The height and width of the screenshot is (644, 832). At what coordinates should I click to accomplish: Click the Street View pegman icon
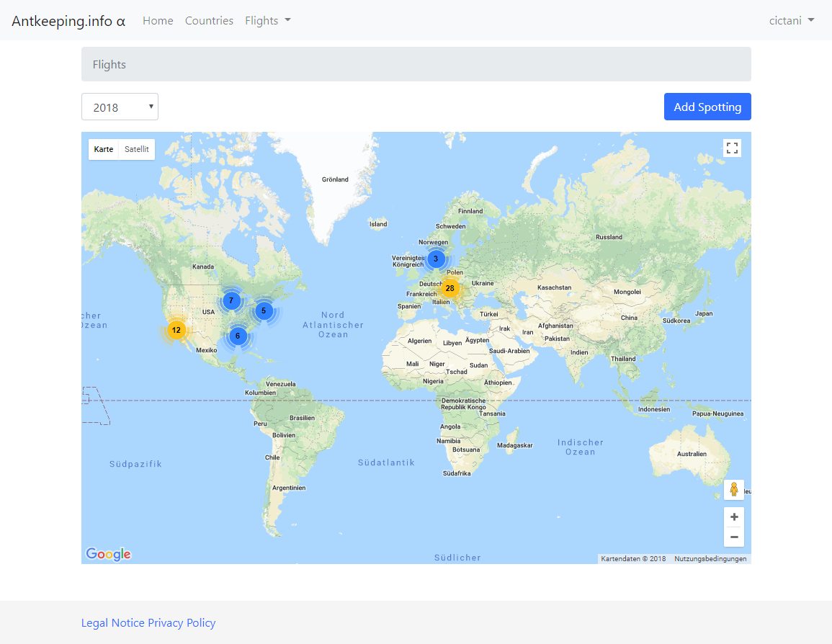[x=733, y=490]
